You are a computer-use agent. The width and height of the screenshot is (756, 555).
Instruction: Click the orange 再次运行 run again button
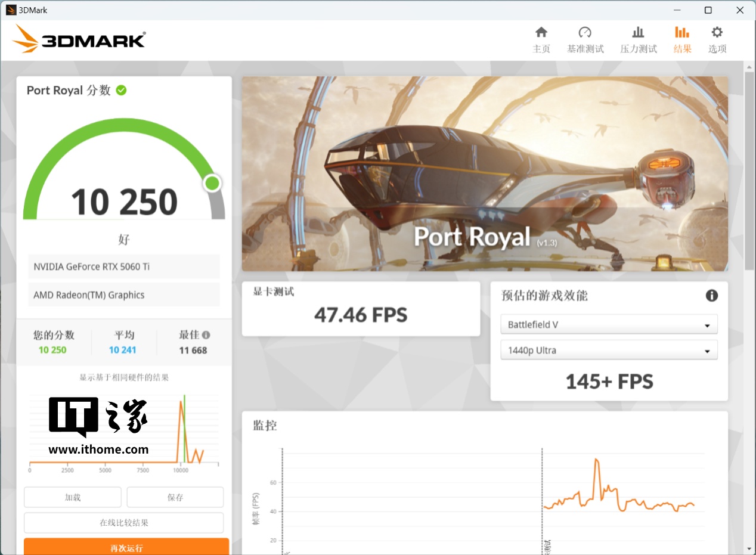pos(126,547)
